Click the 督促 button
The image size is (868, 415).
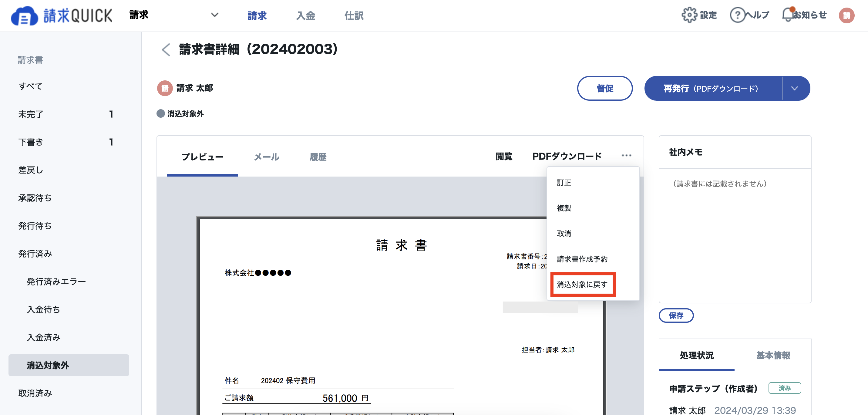pyautogui.click(x=605, y=88)
